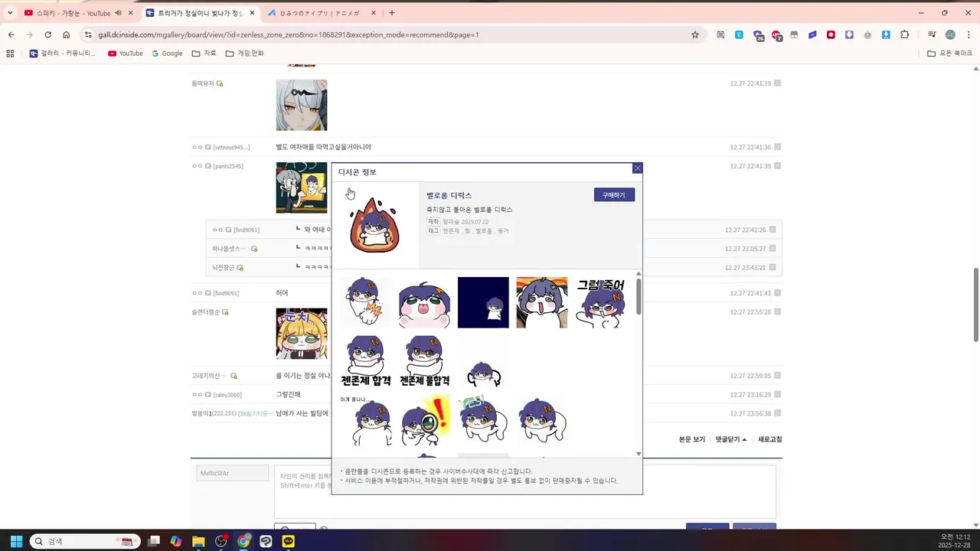Open the tab search dropdown arrow

(10, 13)
